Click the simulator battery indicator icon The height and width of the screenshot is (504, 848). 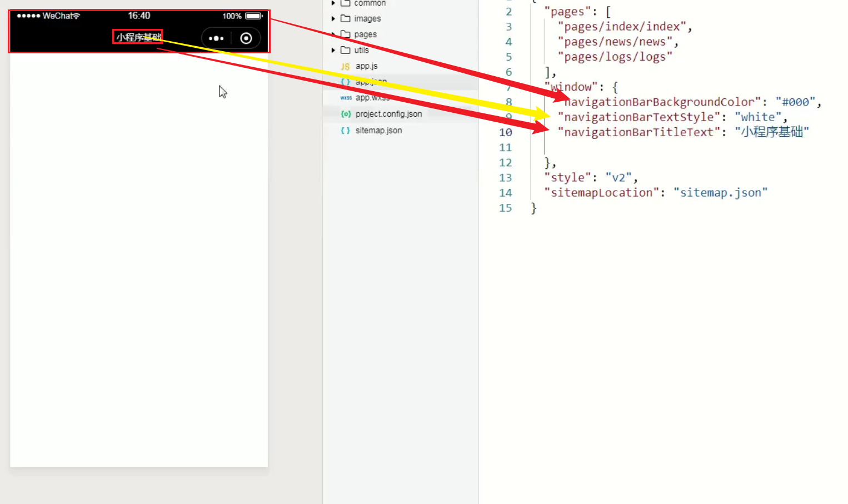pyautogui.click(x=254, y=16)
